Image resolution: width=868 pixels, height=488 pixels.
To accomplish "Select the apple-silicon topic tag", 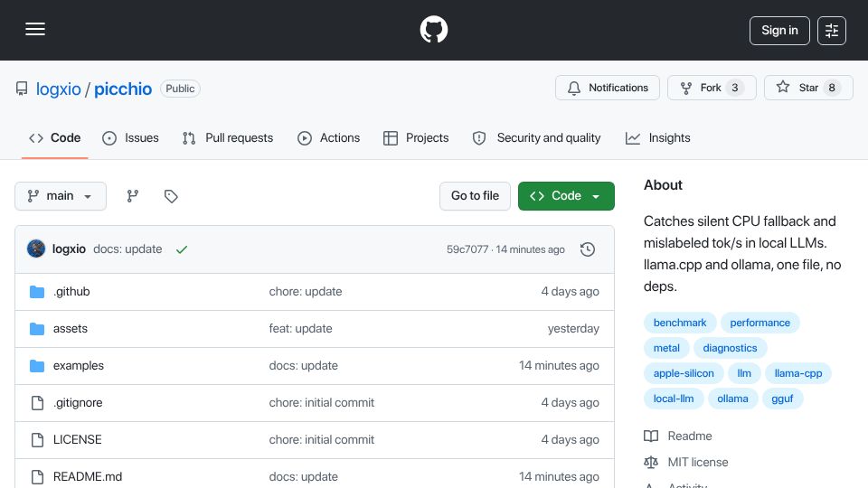I will click(x=684, y=373).
